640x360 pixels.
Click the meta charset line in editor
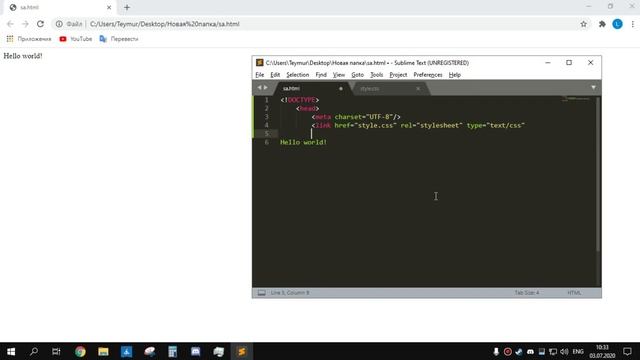pyautogui.click(x=356, y=117)
